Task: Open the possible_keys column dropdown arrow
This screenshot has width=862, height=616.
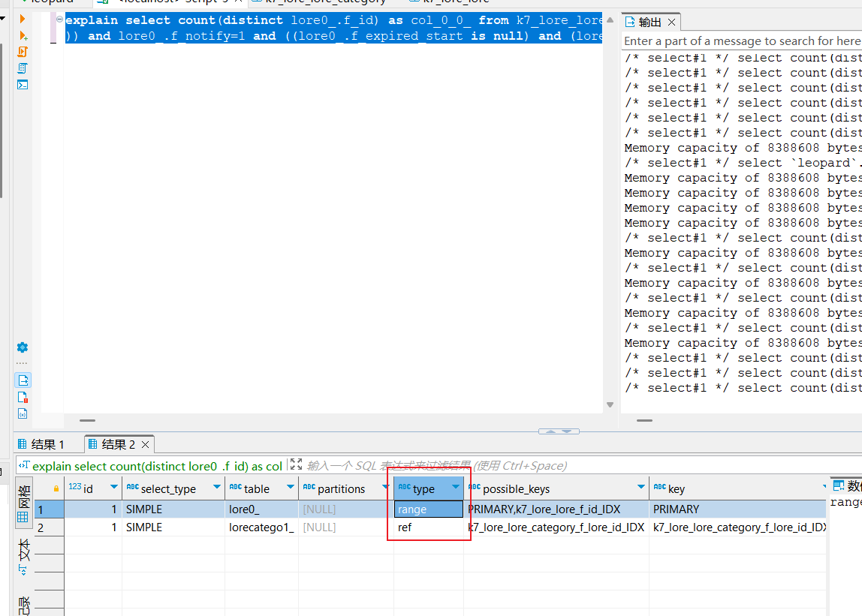Action: tap(641, 488)
